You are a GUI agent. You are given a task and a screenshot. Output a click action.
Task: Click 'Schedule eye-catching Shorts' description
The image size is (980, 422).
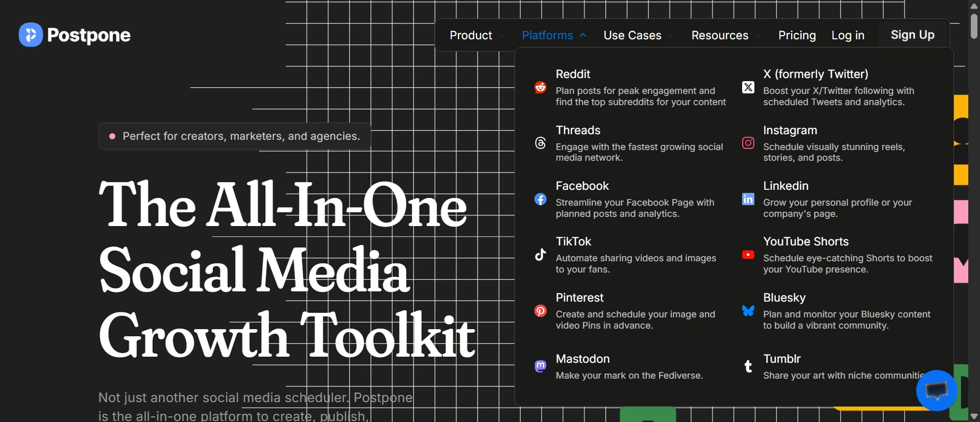848,264
